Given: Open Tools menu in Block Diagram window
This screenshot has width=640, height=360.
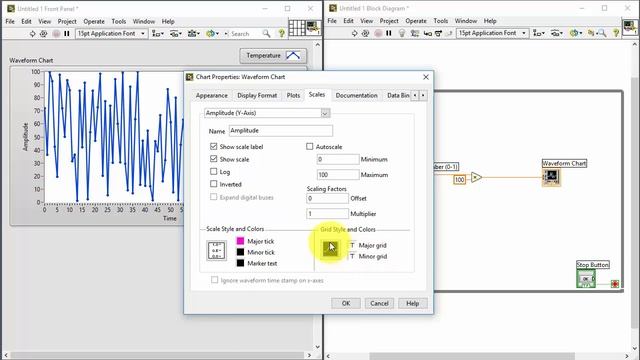Looking at the screenshot, I should pos(440,21).
